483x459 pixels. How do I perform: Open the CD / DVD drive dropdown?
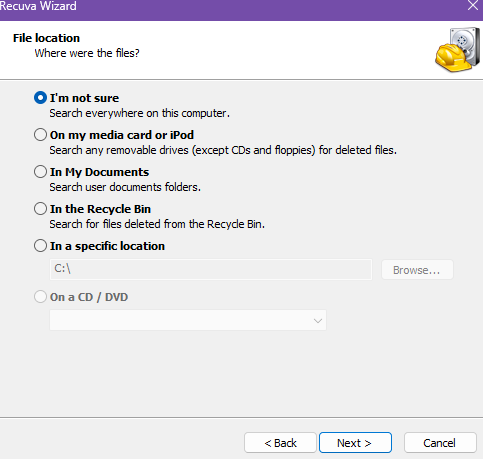point(188,320)
